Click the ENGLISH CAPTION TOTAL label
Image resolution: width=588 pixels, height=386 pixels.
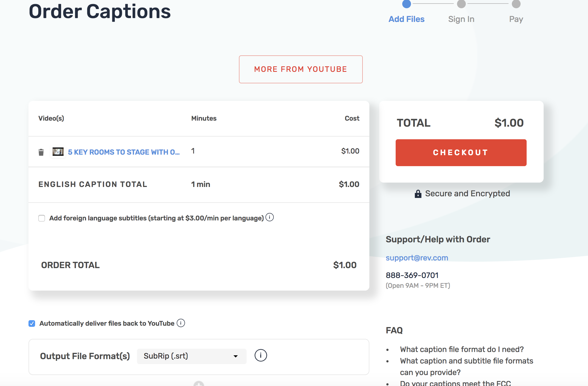[x=93, y=184]
